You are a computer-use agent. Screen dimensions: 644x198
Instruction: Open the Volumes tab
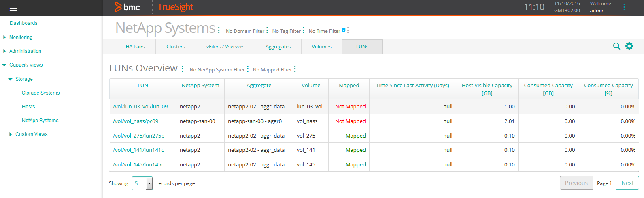point(322,47)
